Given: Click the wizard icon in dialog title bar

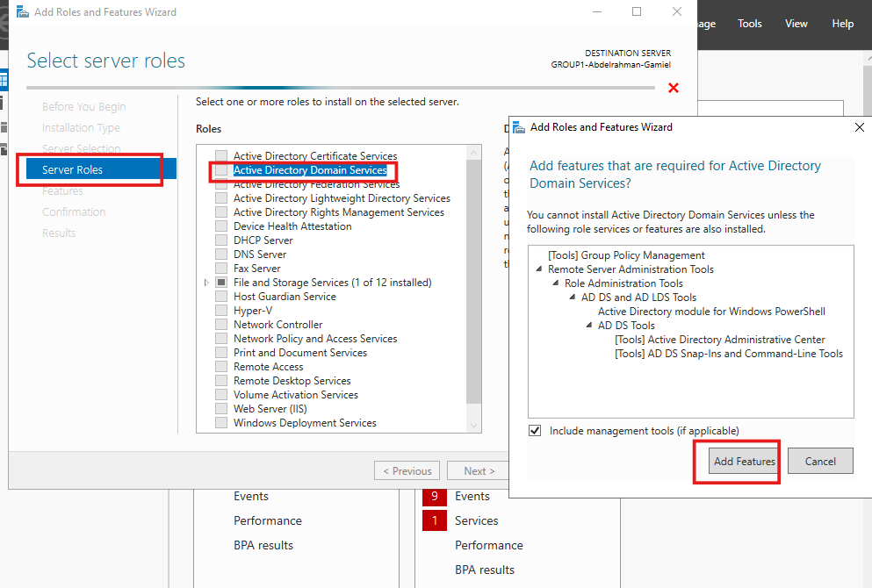Looking at the screenshot, I should tap(519, 127).
